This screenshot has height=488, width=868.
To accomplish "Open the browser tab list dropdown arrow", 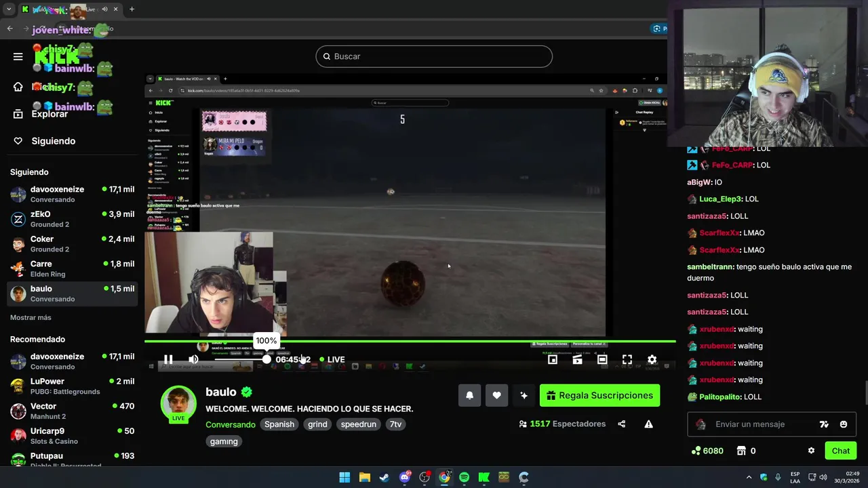I will click(9, 9).
